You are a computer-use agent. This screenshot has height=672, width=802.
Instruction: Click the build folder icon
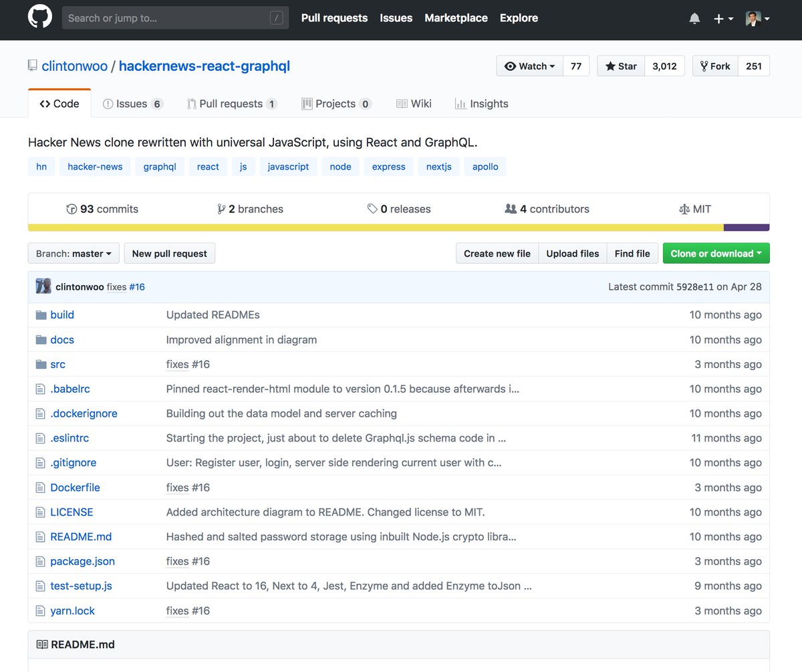point(41,315)
